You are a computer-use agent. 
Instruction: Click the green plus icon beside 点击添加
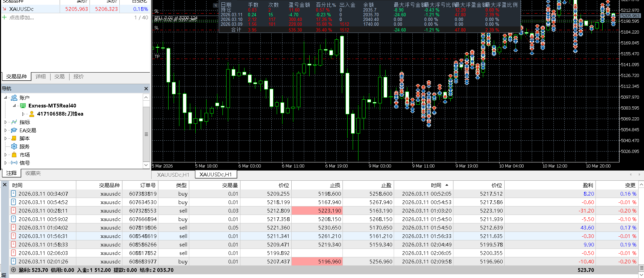pyautogui.click(x=4, y=17)
